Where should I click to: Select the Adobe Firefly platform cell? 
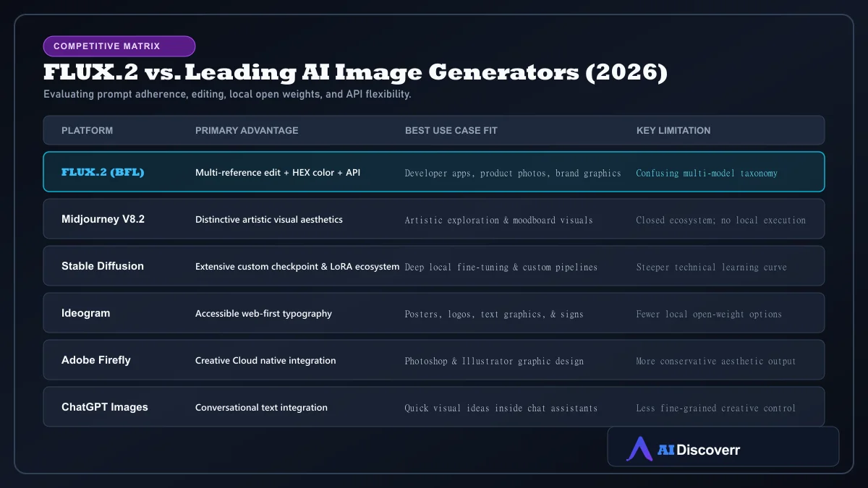96,360
